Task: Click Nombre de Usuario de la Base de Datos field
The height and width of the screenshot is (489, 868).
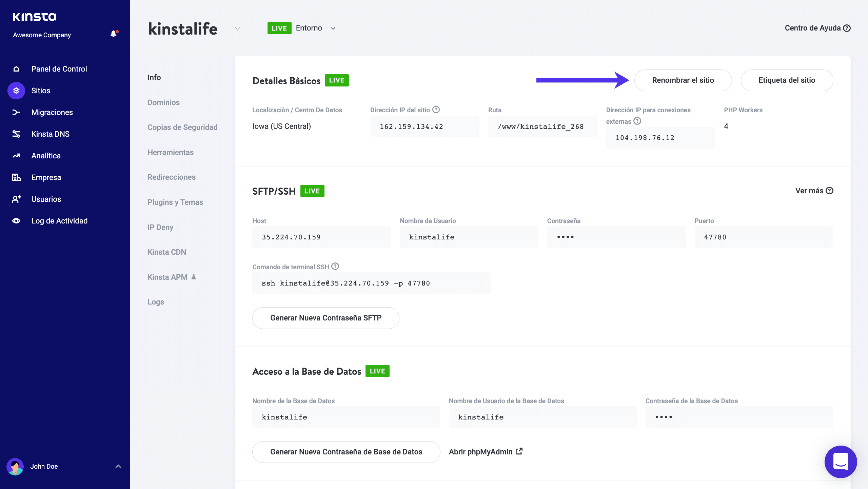Action: (x=543, y=417)
